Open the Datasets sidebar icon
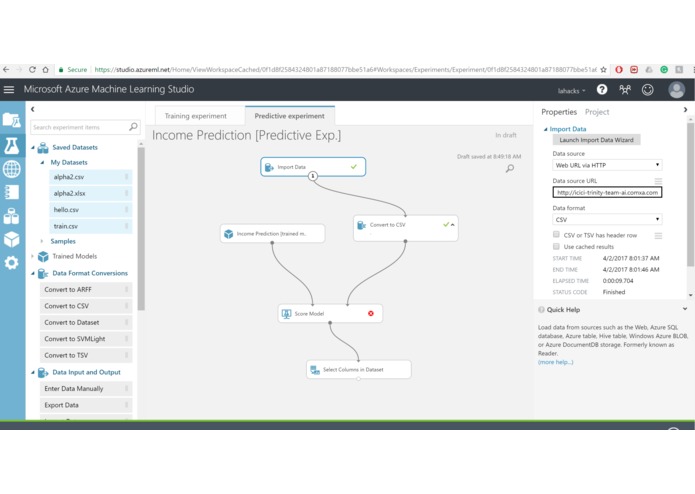The width and height of the screenshot is (695, 494). (12, 216)
